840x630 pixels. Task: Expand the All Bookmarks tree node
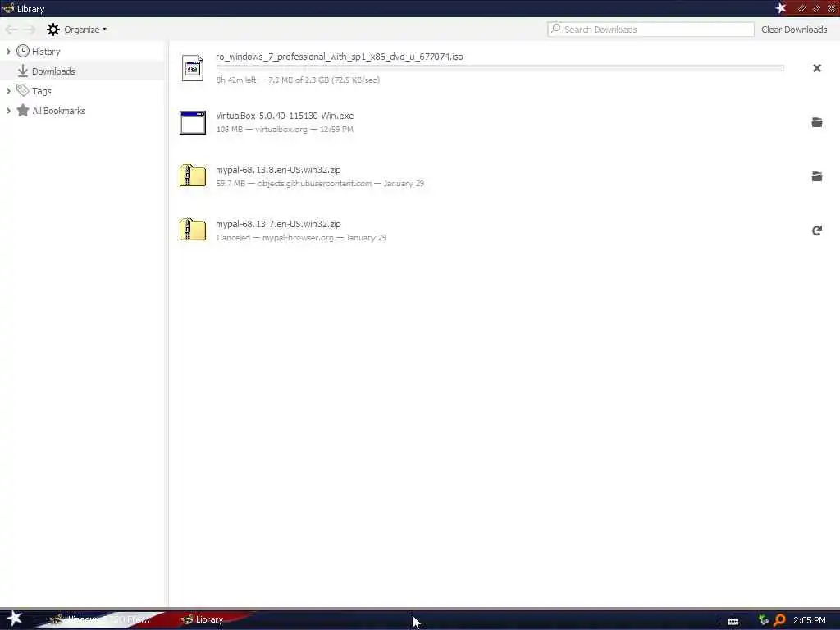[8, 111]
